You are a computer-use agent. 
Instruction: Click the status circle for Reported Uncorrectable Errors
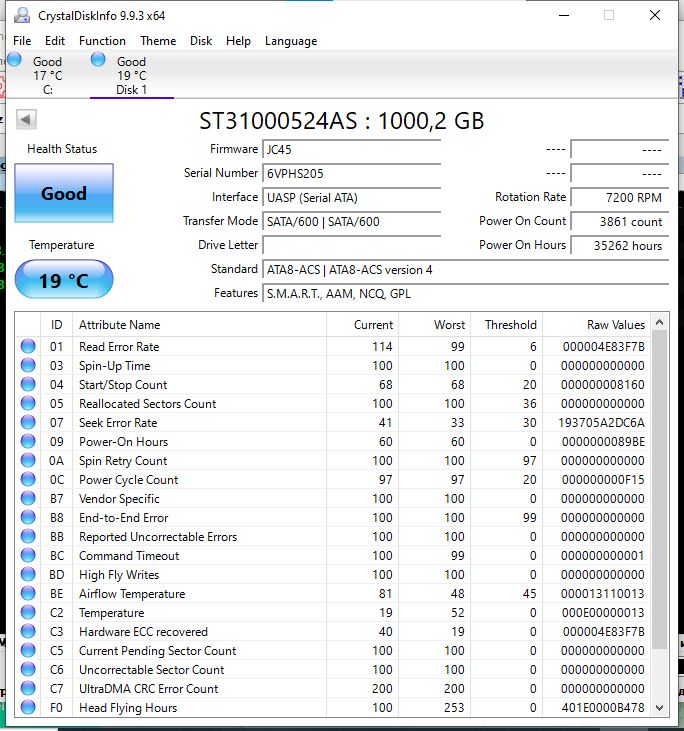pos(28,537)
